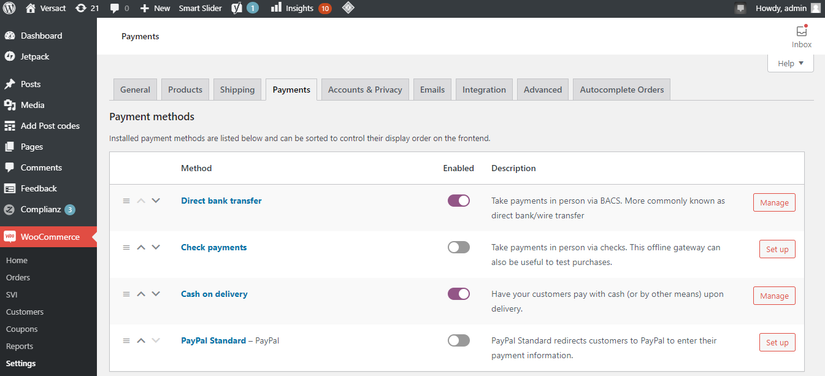Click drag handle of Check payments row
Viewport: 825px width, 376px height.
(x=126, y=247)
